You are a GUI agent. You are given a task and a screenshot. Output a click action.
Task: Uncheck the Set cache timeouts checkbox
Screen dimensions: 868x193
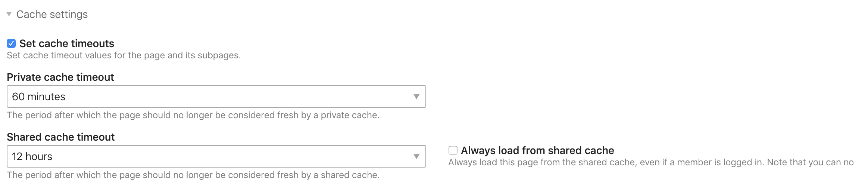[x=11, y=43]
